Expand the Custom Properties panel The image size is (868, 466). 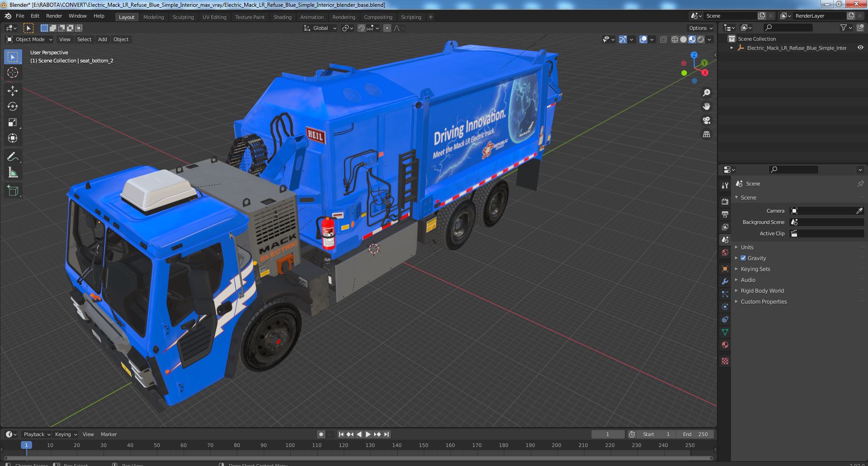click(x=764, y=301)
